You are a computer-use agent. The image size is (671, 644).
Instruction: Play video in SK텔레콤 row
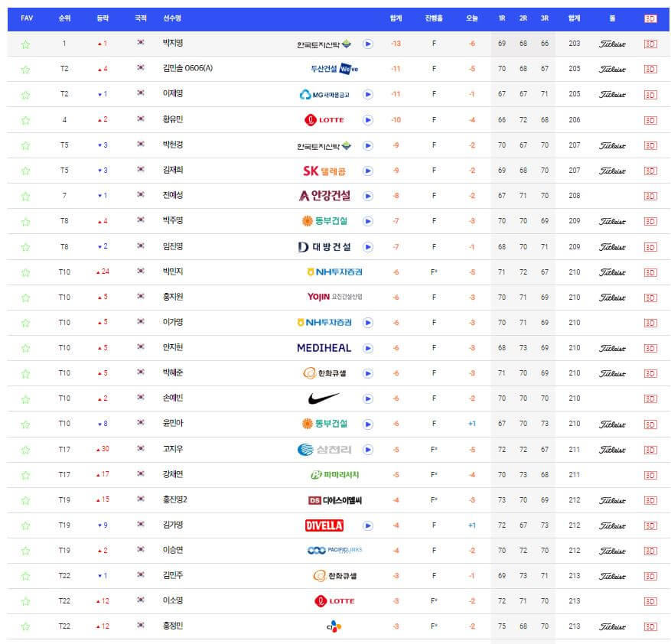tap(367, 171)
